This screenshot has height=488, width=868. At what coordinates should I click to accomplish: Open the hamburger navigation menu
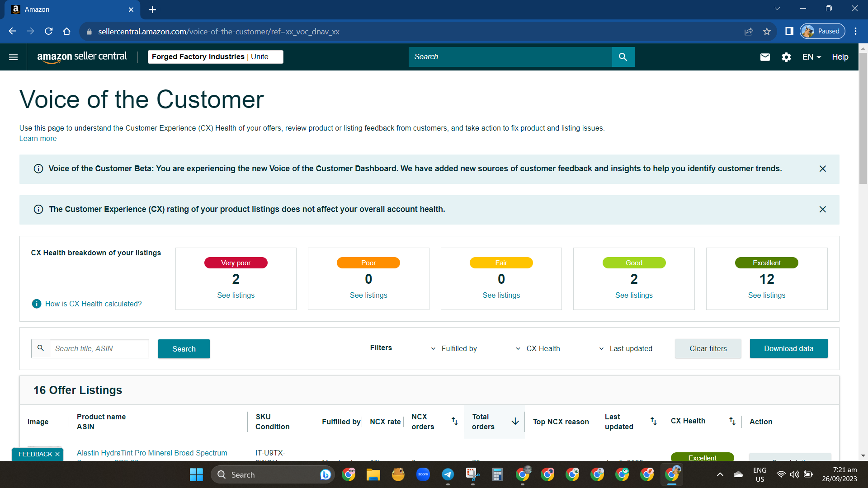click(13, 57)
